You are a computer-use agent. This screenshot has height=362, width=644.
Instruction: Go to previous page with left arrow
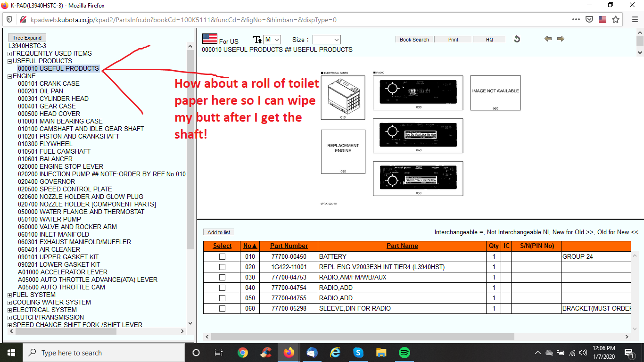click(548, 39)
